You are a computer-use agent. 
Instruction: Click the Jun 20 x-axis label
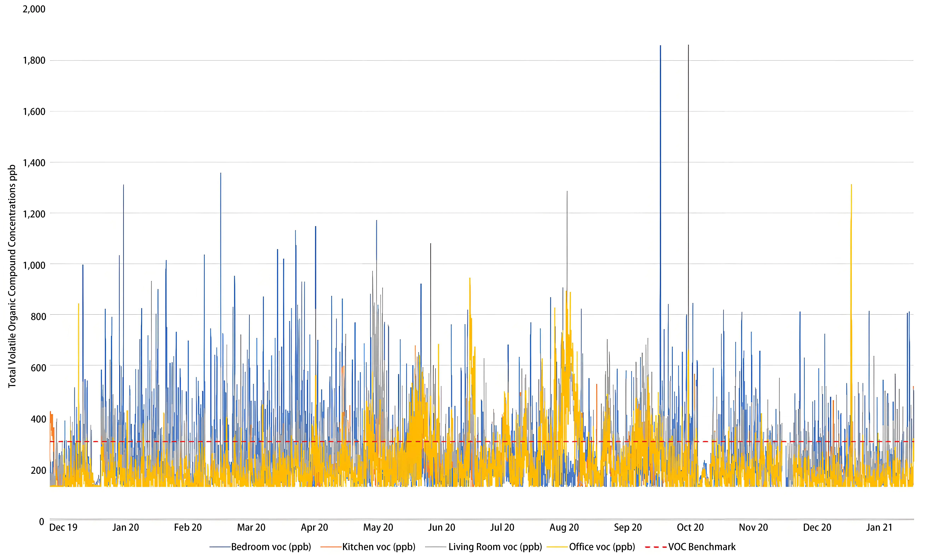[x=442, y=527]
